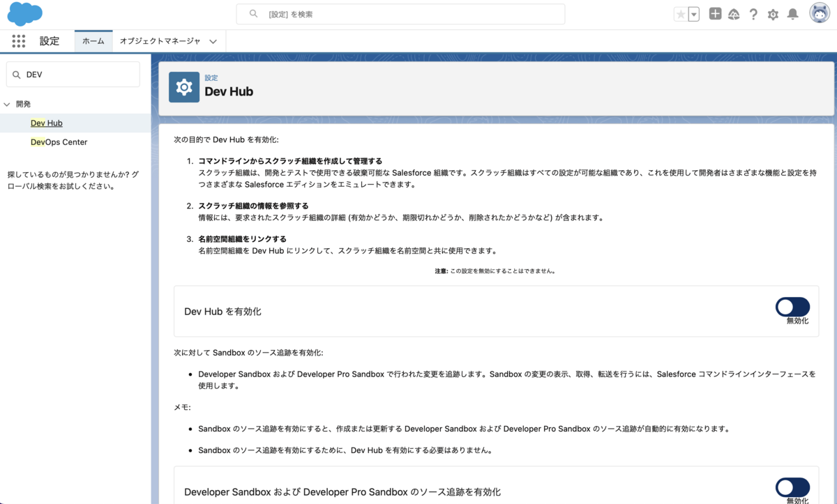Open the user profile avatar
This screenshot has width=837, height=504.
click(820, 13)
